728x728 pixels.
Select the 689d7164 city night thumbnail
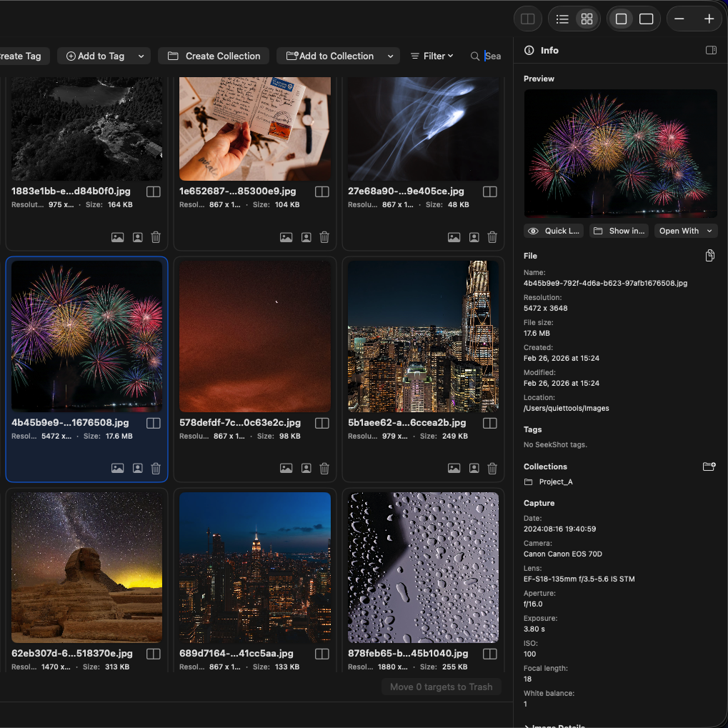(x=255, y=567)
